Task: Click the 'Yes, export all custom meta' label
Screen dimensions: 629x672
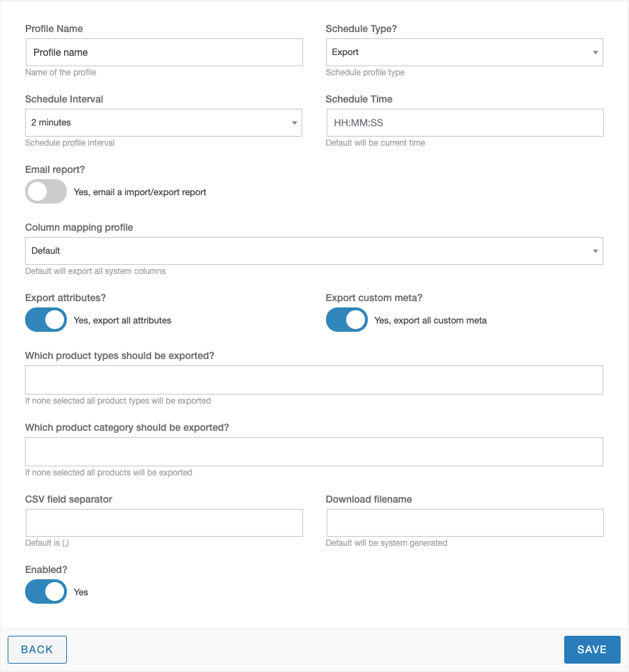Action: pyautogui.click(x=430, y=320)
